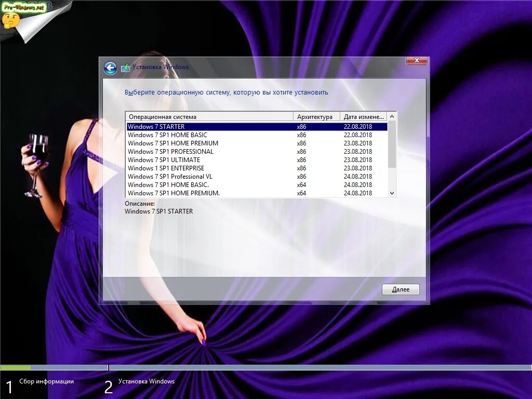Click x64 cell in HOME PREMIUM. row
The width and height of the screenshot is (532, 399).
tap(302, 193)
